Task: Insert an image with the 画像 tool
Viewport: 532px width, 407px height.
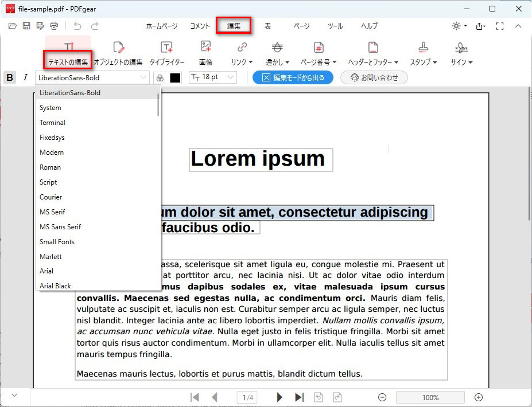Action: [205, 53]
